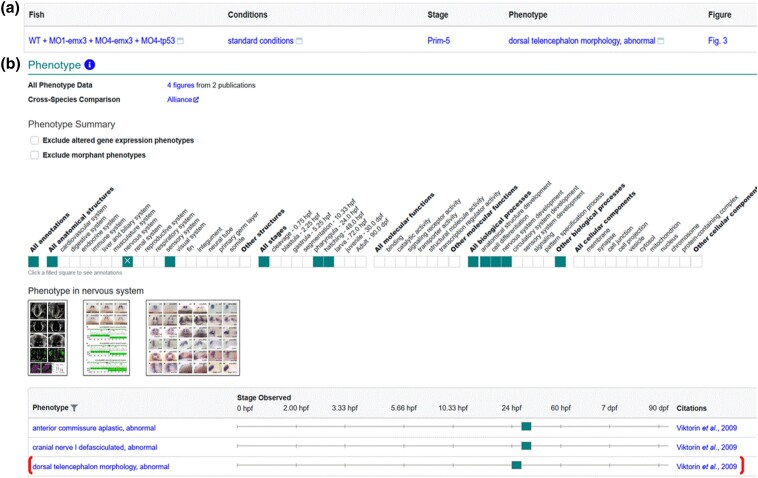Click the external link icon next to Alliance
Image resolution: width=758 pixels, height=478 pixels.
196,100
